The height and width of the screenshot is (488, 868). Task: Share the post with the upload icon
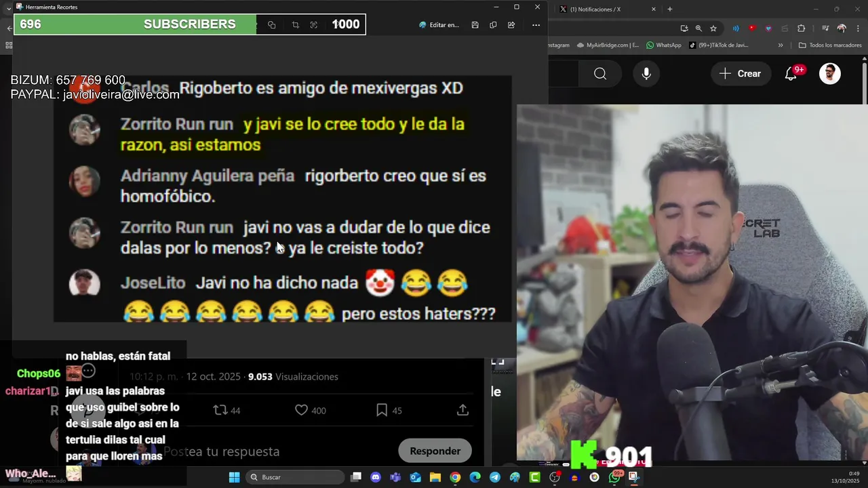pos(462,410)
